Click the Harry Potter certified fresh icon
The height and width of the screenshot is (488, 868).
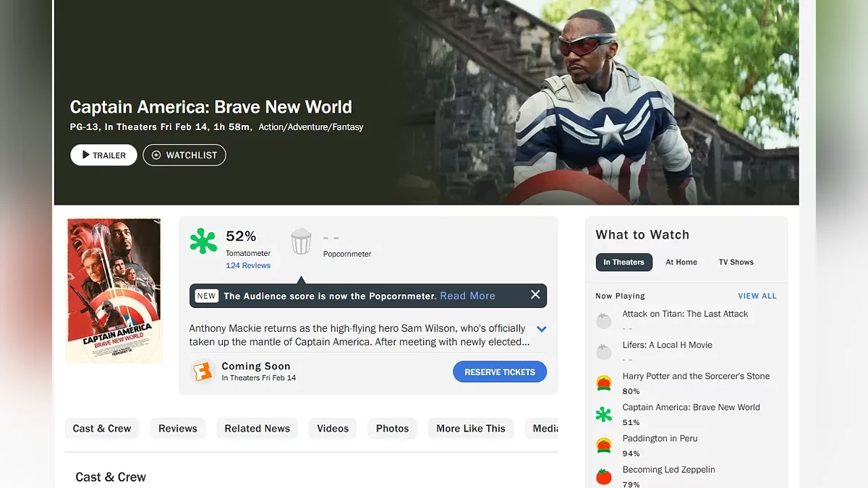[x=604, y=383]
